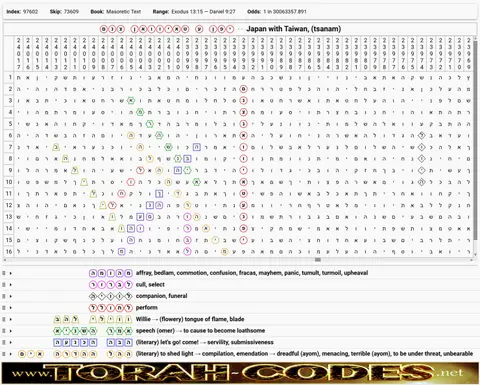Expand the 'cull, select' result row

(11, 285)
